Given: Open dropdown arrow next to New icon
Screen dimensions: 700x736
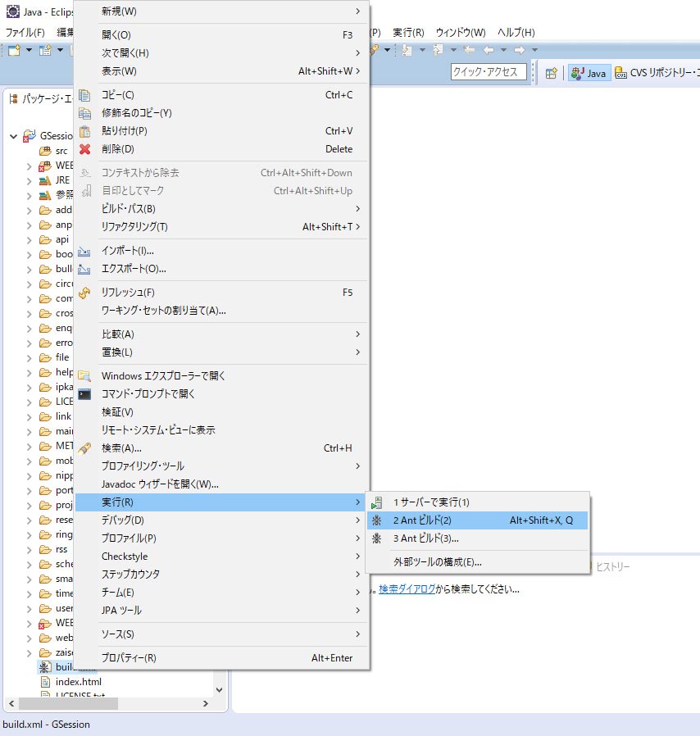Looking at the screenshot, I should pos(29,50).
